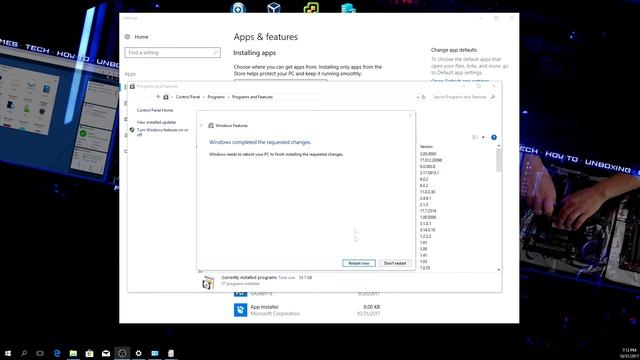Focus the Search Programs and Features box
Image resolution: width=640 pixels, height=360 pixels.
coord(463,97)
